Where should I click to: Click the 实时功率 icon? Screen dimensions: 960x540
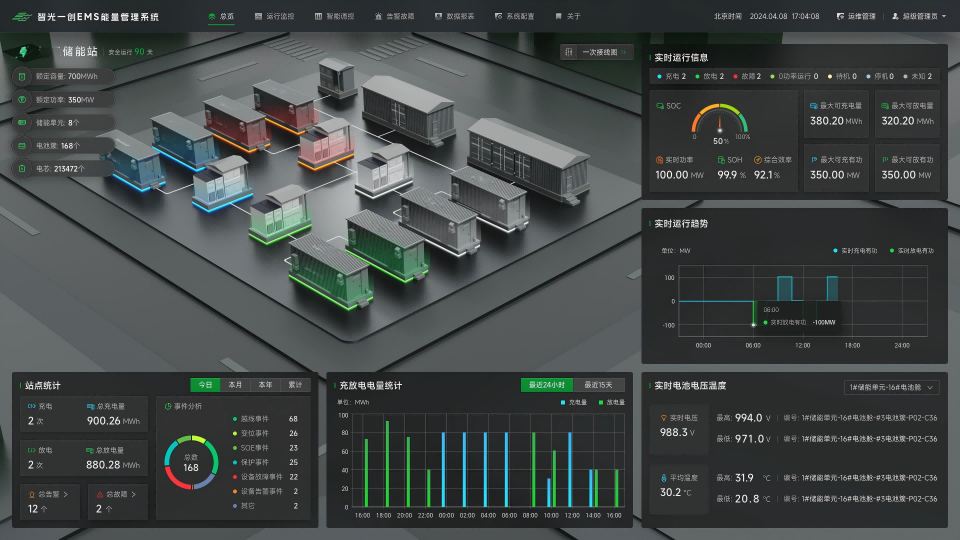pos(660,159)
